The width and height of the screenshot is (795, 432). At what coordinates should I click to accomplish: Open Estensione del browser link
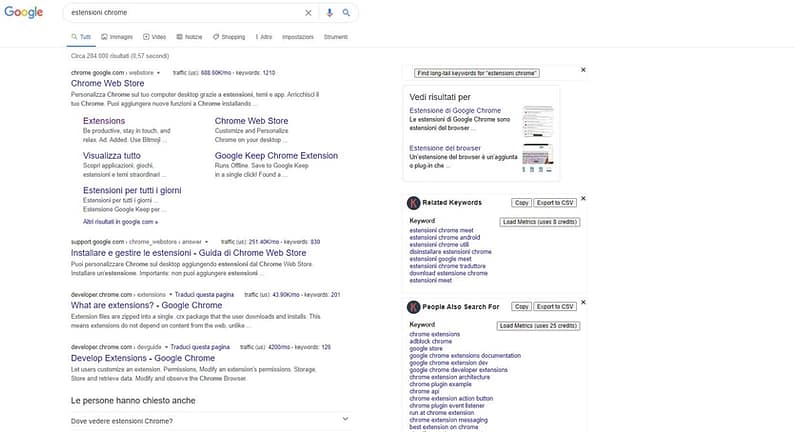click(x=445, y=148)
